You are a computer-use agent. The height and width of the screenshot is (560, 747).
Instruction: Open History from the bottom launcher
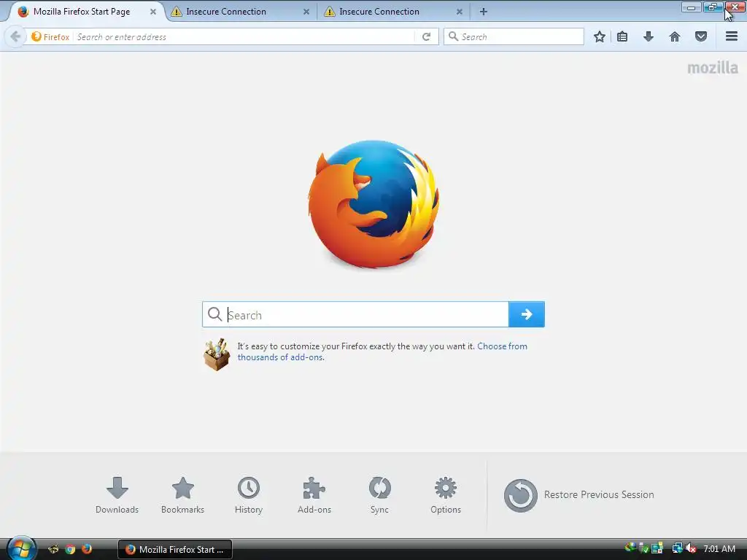coord(249,495)
